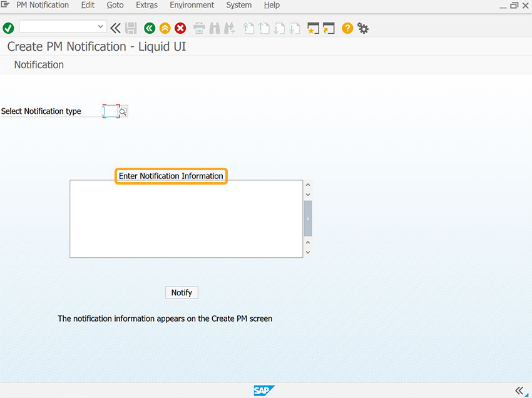The width and height of the screenshot is (532, 398).
Task: Restore down the SAP window
Action: [x=514, y=6]
